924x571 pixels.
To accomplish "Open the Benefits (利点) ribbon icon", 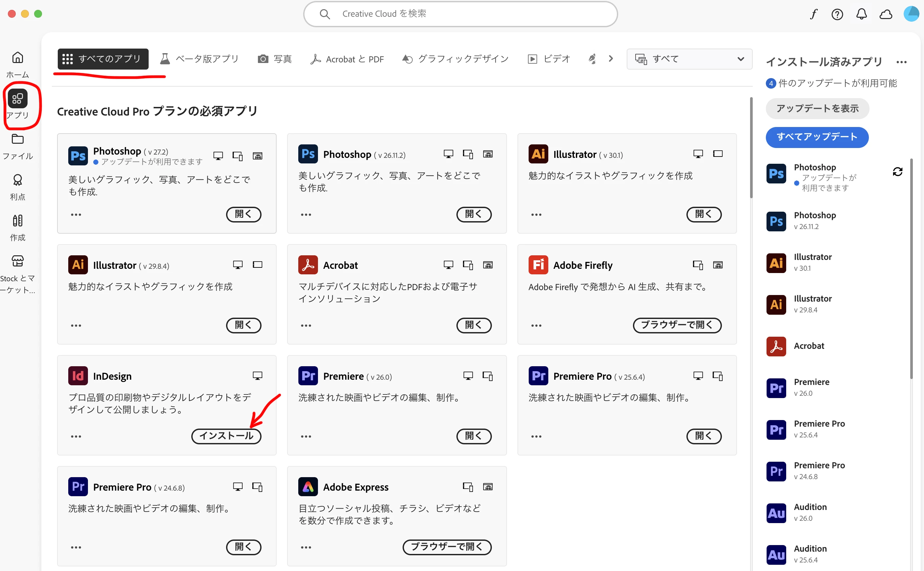I will tap(17, 180).
